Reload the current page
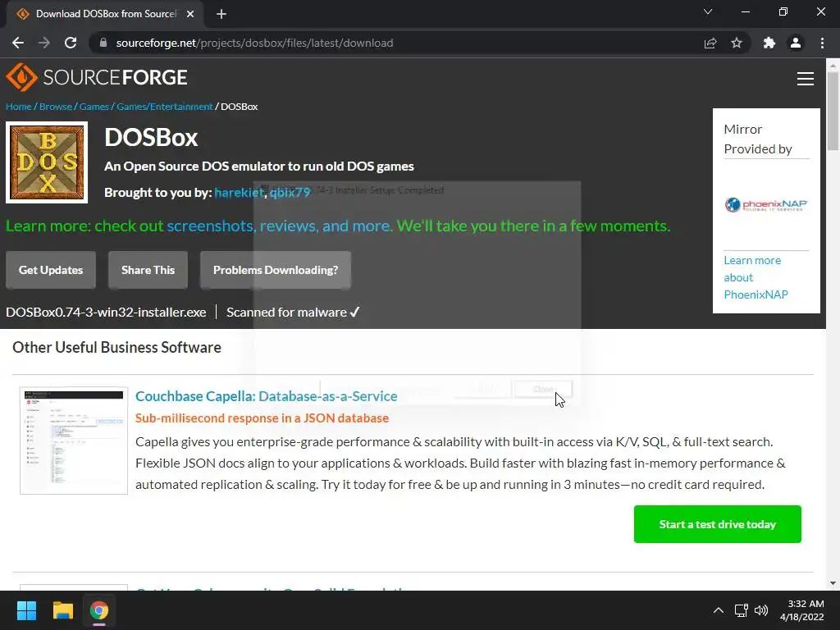The width and height of the screenshot is (840, 630). [x=71, y=43]
